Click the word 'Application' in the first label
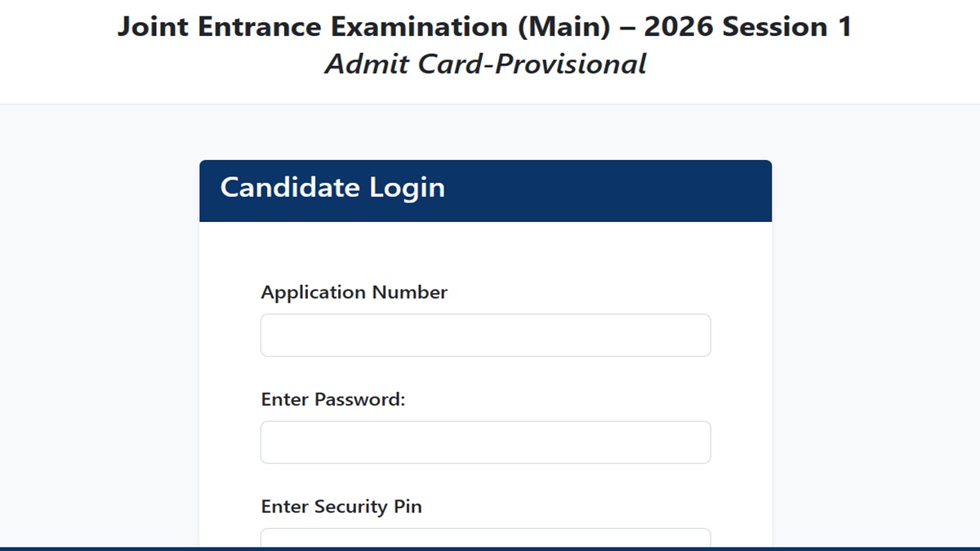The height and width of the screenshot is (551, 980). coord(314,292)
